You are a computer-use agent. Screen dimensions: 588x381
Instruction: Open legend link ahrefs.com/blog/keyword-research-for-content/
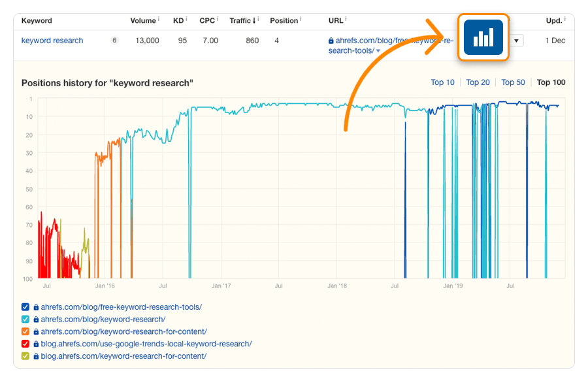[x=123, y=332]
